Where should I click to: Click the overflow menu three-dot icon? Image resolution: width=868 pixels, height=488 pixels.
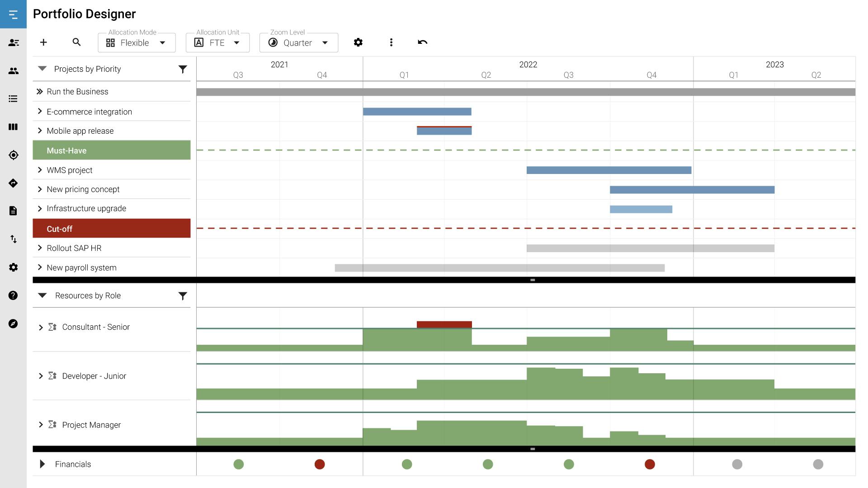click(x=391, y=42)
